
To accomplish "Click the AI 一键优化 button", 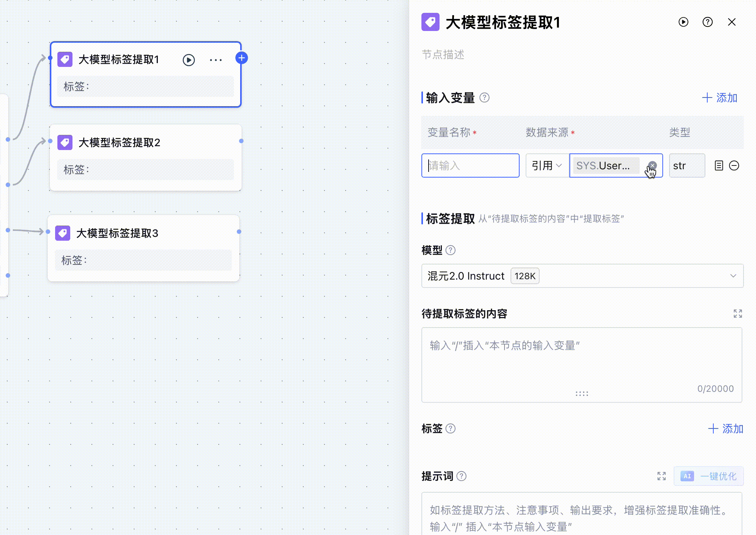I will [x=708, y=476].
